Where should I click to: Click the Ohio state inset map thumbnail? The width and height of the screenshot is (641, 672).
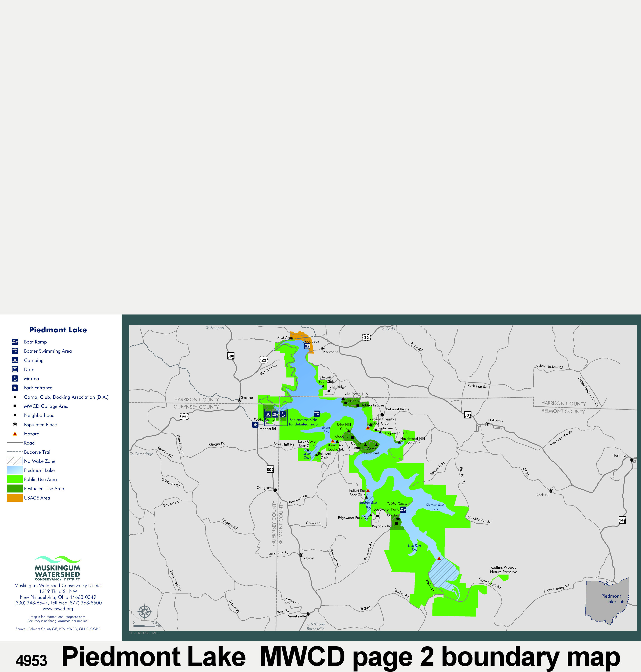coord(608,601)
